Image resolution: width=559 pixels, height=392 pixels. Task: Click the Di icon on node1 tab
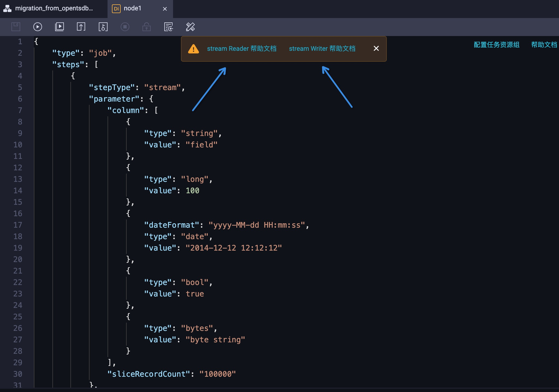coord(116,9)
